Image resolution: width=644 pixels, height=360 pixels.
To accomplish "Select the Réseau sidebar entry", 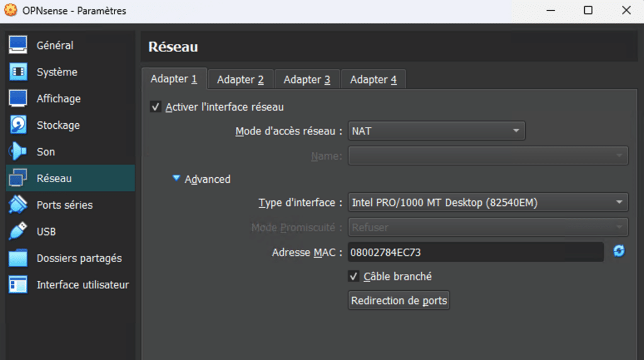I will pyautogui.click(x=70, y=178).
